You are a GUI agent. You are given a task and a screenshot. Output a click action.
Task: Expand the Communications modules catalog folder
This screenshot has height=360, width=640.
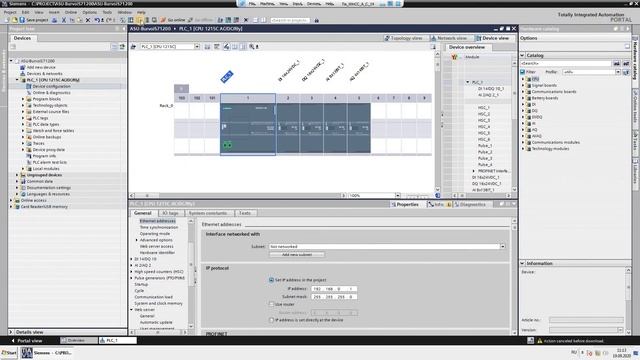click(x=523, y=142)
